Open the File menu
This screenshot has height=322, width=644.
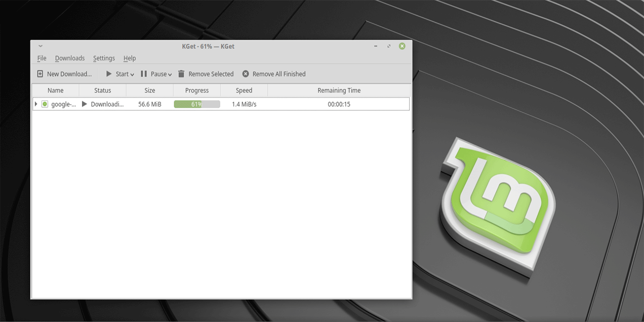click(x=42, y=58)
